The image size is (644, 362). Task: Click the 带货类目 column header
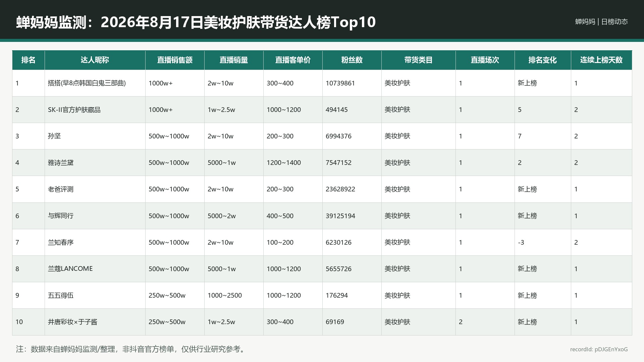click(x=418, y=60)
